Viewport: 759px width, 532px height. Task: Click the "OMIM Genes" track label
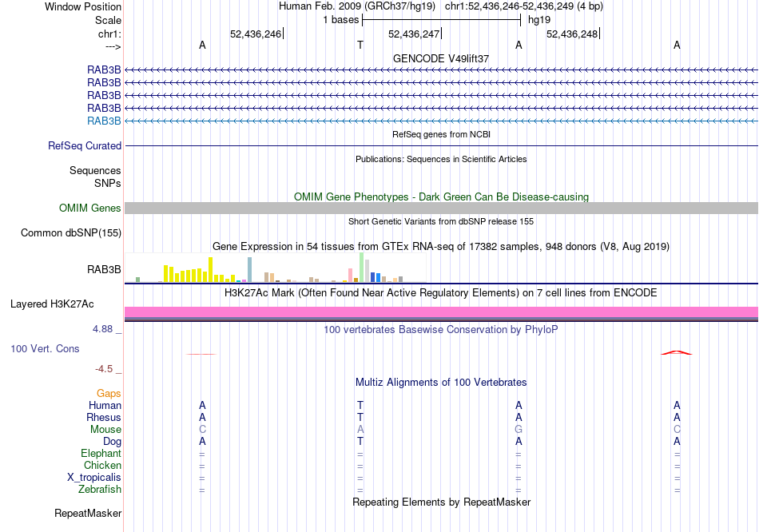(89, 208)
